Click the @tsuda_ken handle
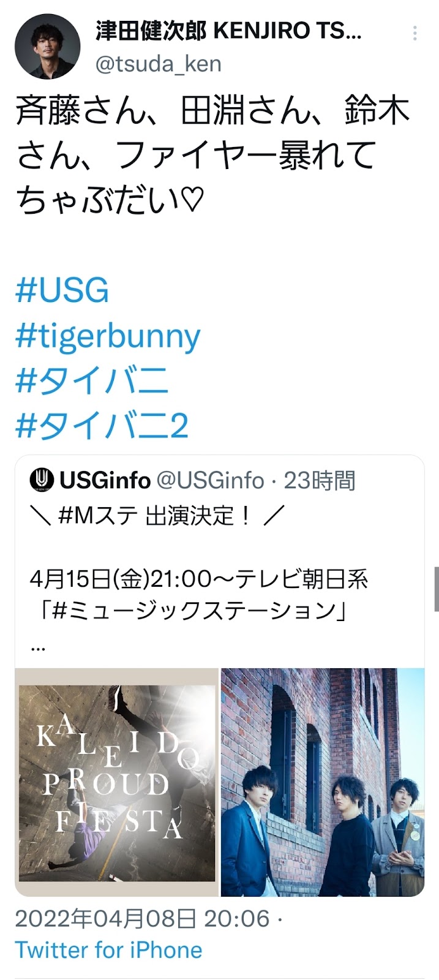Screen dimensions: 439x980 tap(159, 64)
